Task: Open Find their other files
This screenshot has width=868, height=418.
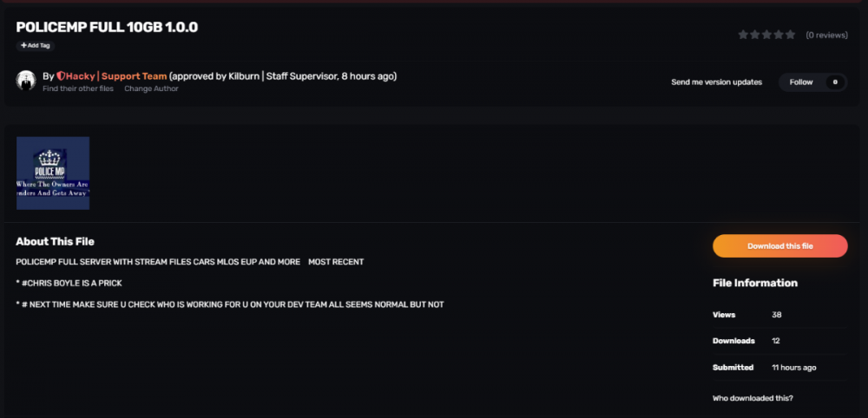Action: pos(78,88)
